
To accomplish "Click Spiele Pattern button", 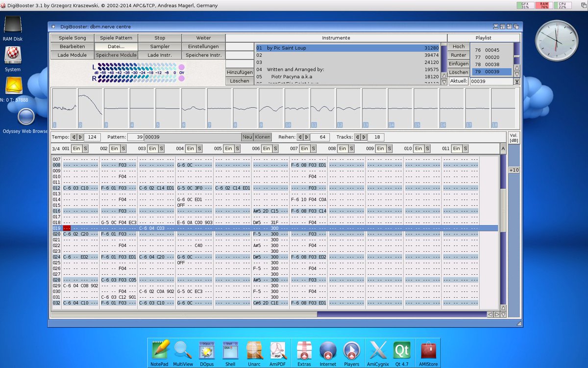I will point(116,38).
